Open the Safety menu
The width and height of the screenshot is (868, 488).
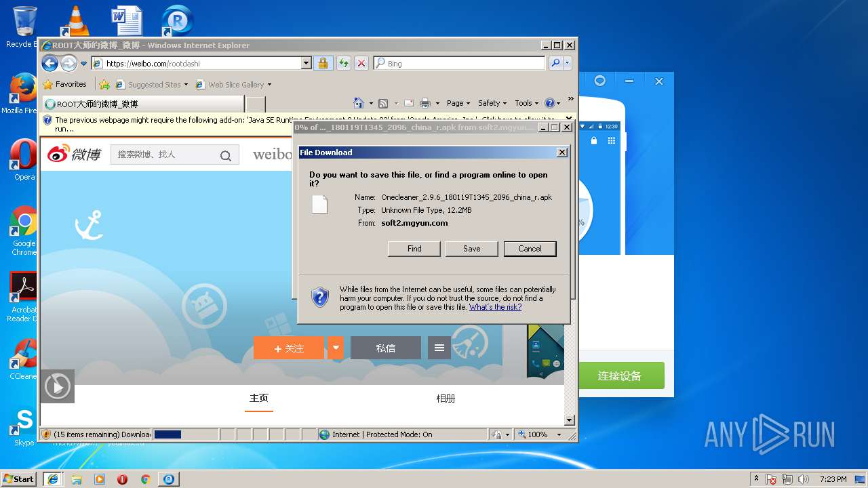click(x=492, y=103)
